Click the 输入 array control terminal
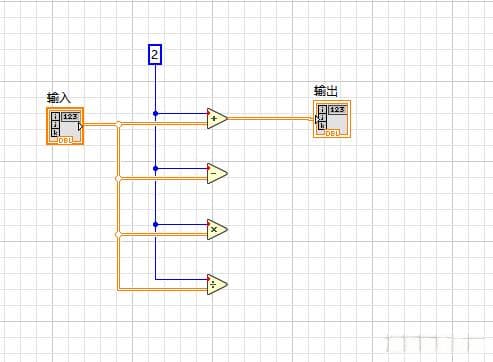This screenshot has height=362, width=493. [x=65, y=126]
